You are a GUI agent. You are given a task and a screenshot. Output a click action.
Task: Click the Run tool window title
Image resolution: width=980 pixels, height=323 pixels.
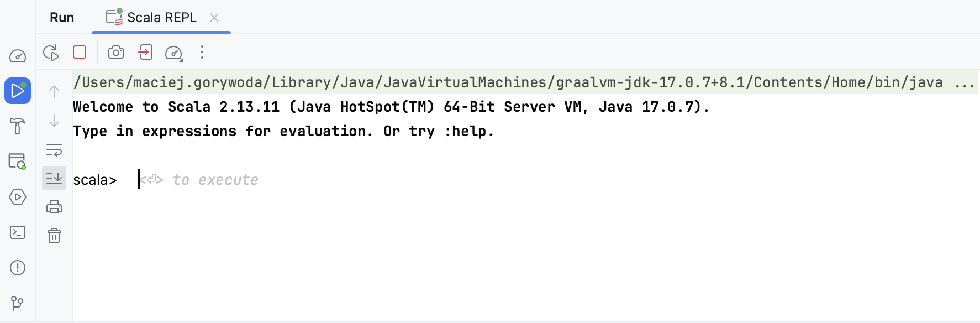[x=62, y=17]
